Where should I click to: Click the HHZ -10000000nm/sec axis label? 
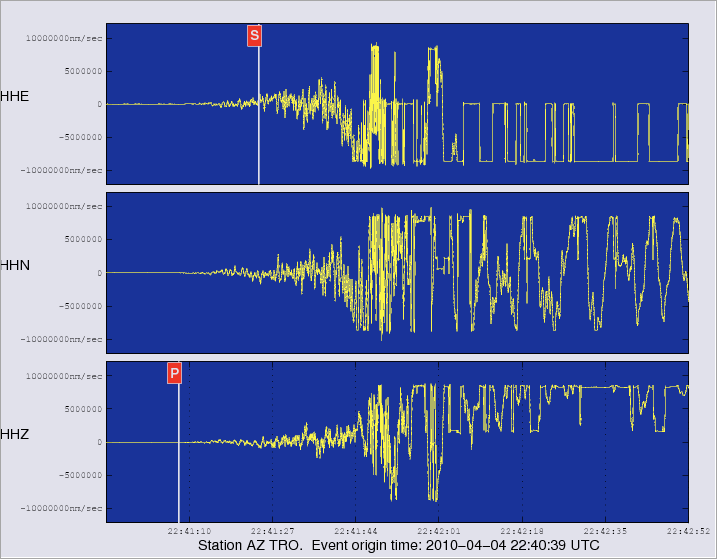click(61, 508)
